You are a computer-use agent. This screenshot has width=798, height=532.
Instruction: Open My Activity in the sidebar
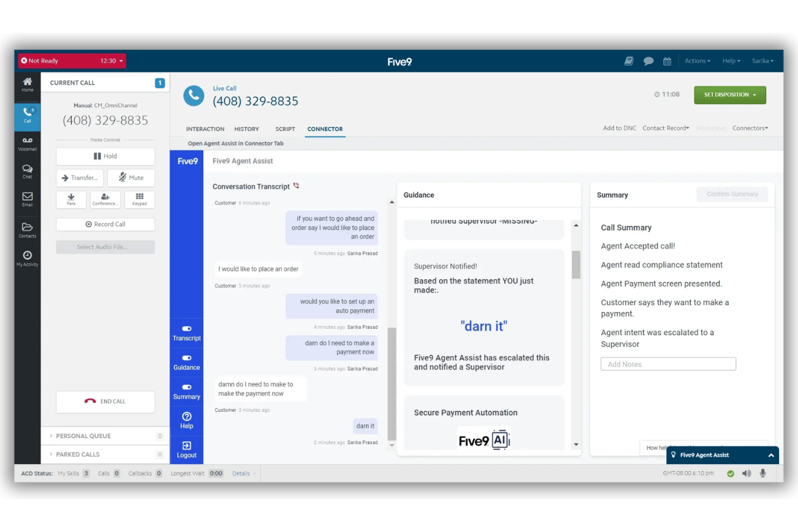27,258
